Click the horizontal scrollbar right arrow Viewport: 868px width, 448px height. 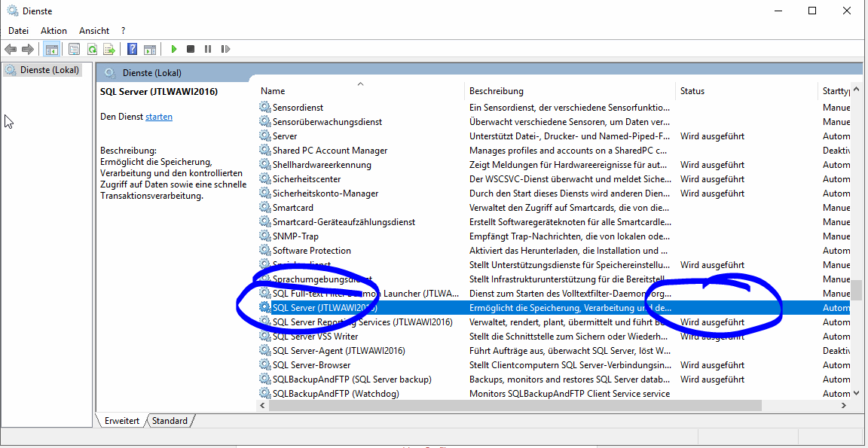coord(844,405)
